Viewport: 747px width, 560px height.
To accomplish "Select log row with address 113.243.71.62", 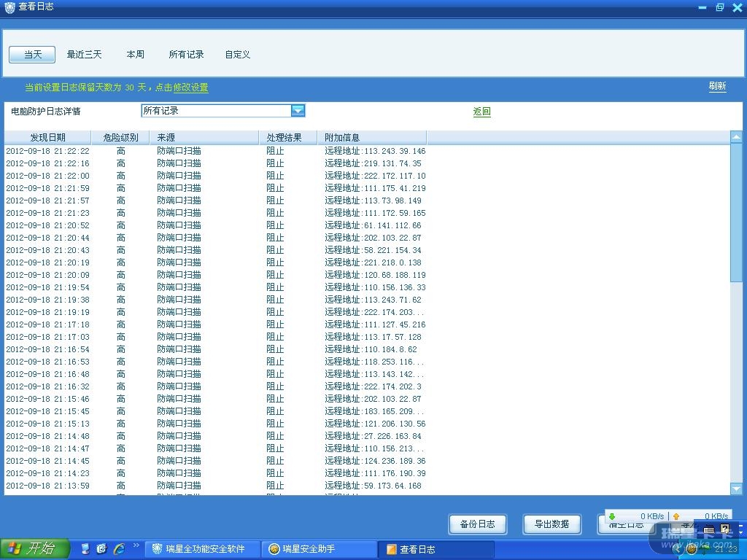I will [367, 300].
